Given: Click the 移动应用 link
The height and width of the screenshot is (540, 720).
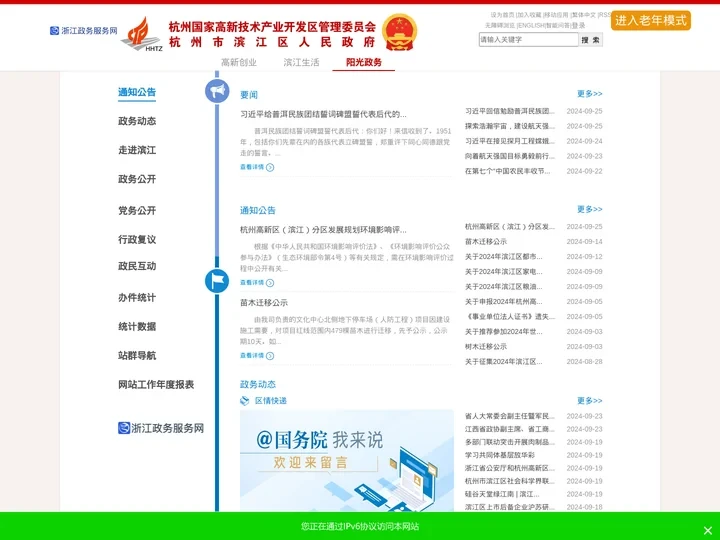Looking at the screenshot, I should pyautogui.click(x=556, y=15).
